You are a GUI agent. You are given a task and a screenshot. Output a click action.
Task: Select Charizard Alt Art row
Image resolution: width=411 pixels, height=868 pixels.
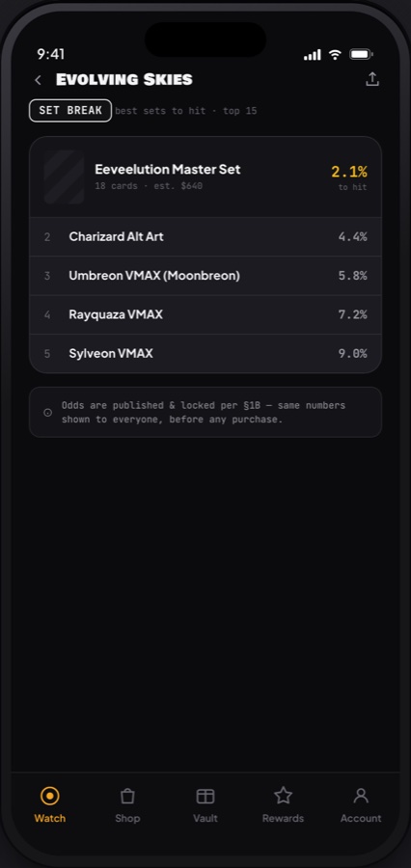[205, 237]
